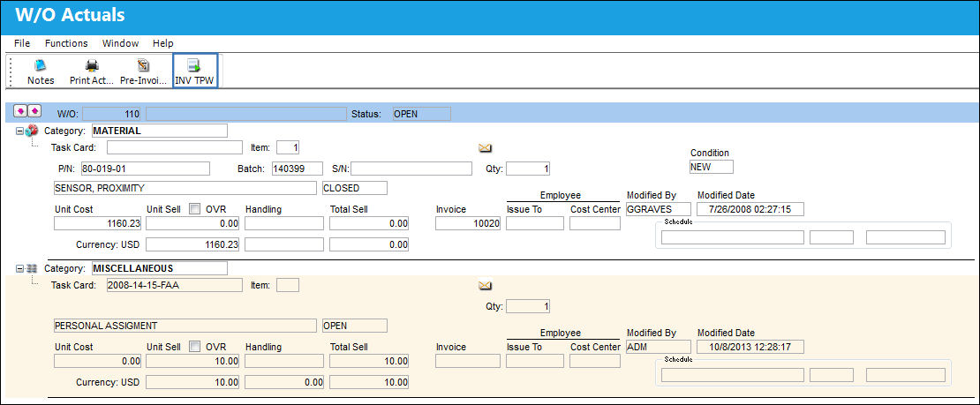Viewport: 980px width, 405px height.
Task: Open the Window menu
Action: 121,43
